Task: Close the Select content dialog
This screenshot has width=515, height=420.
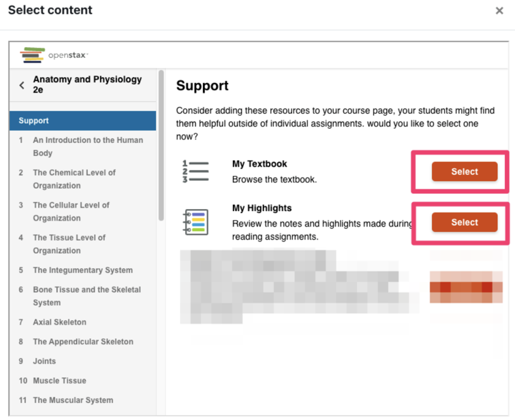Action: click(x=499, y=11)
